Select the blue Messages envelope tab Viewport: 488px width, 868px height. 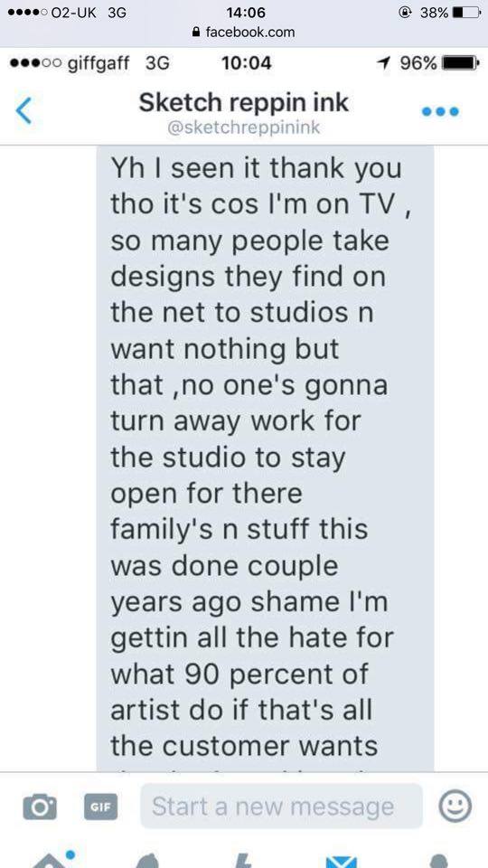click(342, 862)
